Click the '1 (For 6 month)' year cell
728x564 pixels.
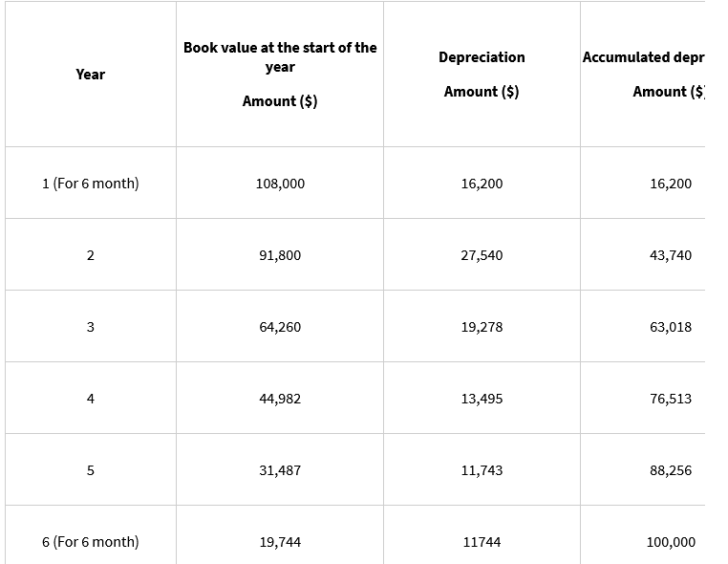coord(90,184)
